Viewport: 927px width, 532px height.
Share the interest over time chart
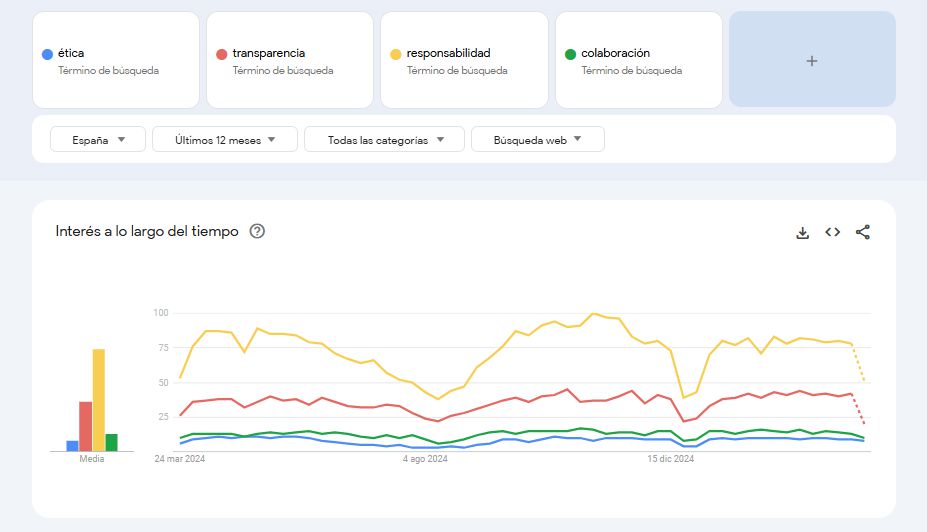click(863, 232)
